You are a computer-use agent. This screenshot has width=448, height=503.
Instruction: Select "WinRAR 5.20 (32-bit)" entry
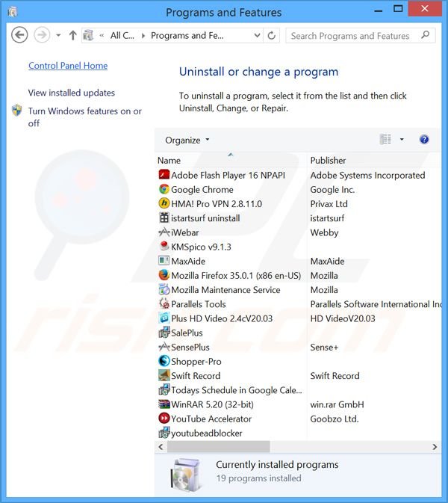click(213, 404)
